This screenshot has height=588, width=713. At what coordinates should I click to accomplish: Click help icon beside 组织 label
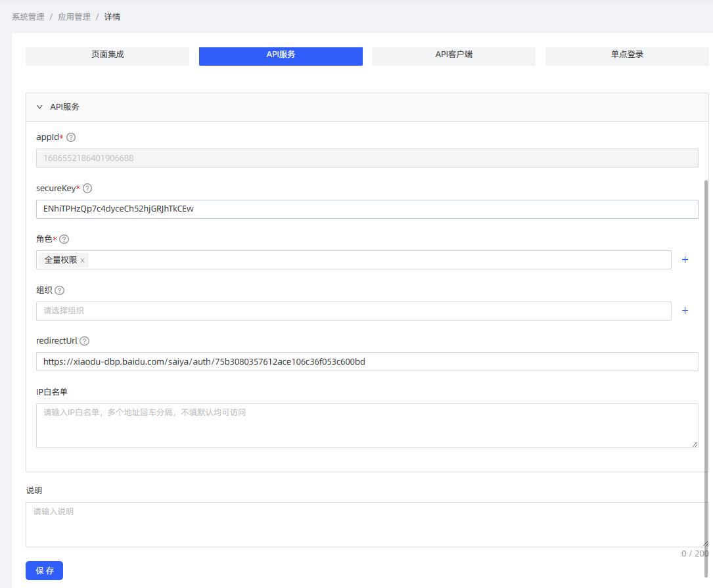coord(60,290)
